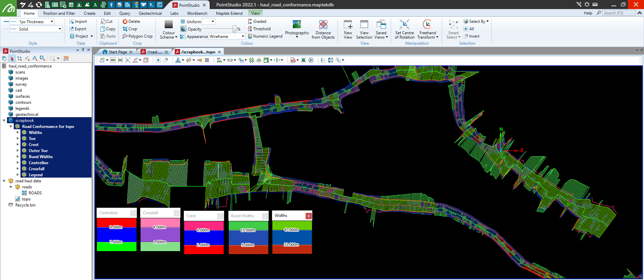
Task: Start a Polygon Crop
Action: (x=138, y=36)
